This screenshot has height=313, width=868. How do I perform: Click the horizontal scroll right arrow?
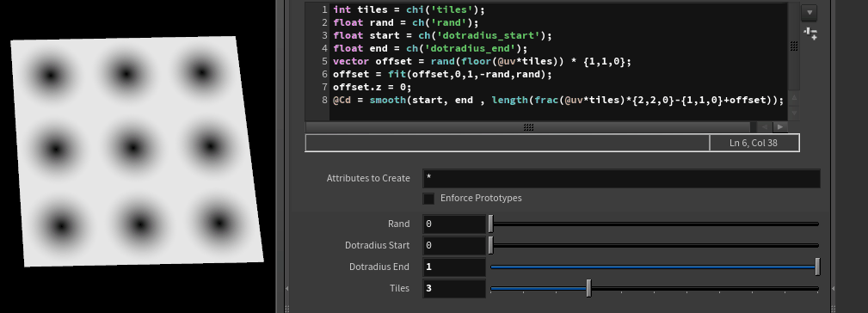coord(780,127)
